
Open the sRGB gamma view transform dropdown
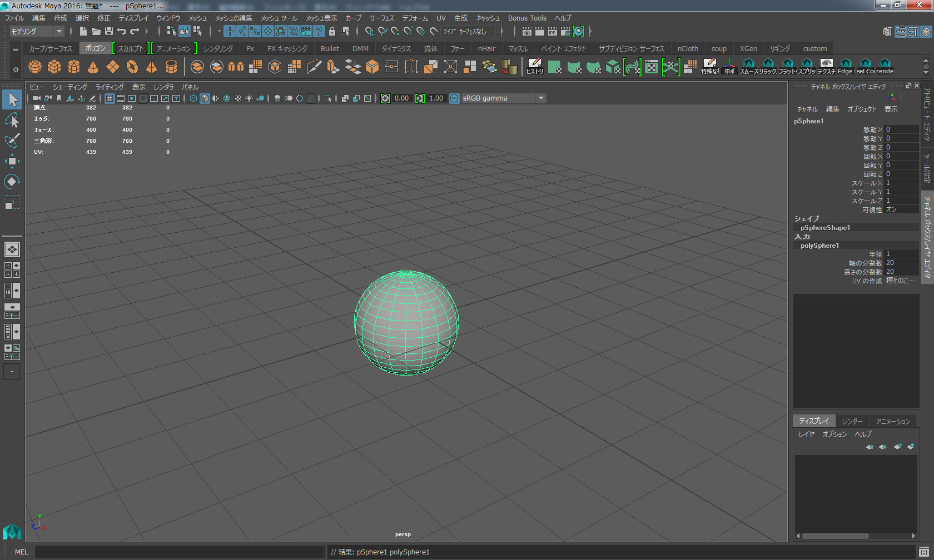pyautogui.click(x=503, y=98)
